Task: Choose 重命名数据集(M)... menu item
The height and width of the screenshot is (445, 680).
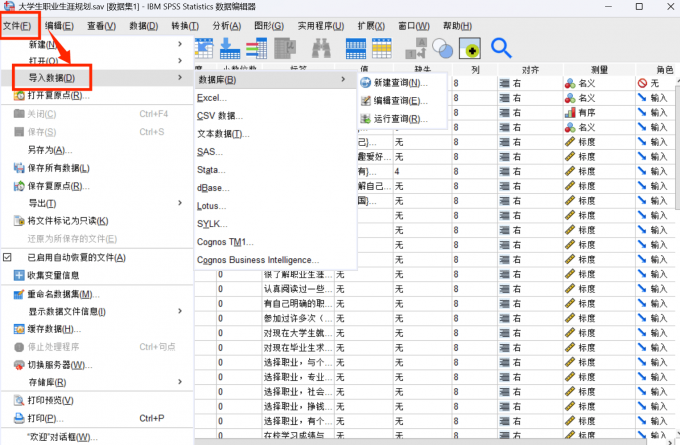Action: 98,294
